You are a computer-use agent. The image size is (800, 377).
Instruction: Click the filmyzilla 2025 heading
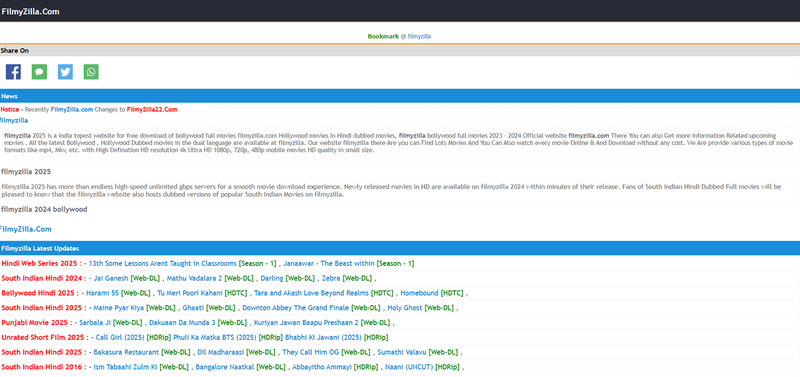(26, 172)
